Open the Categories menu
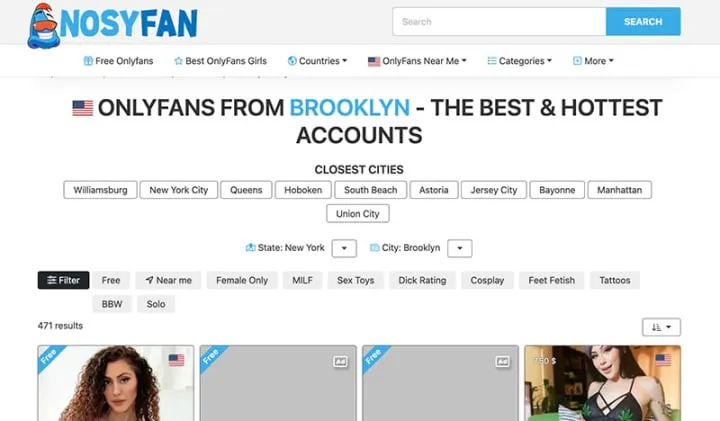720x421 pixels. [519, 61]
